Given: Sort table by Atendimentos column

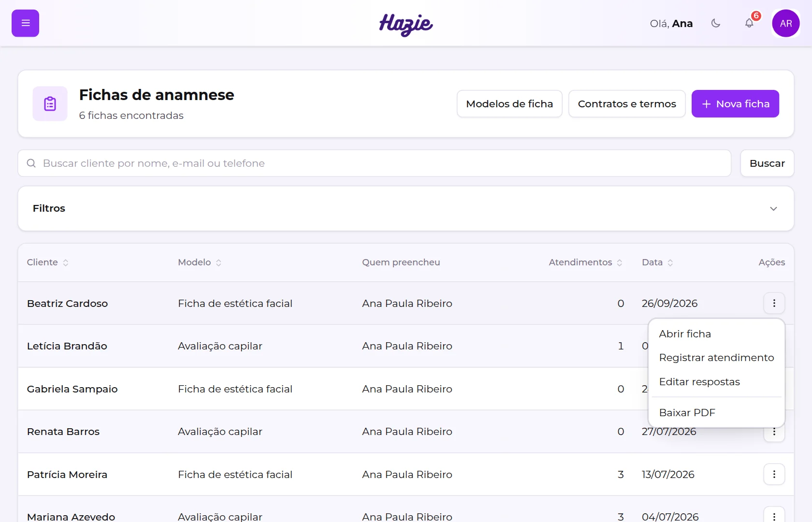Looking at the screenshot, I should pyautogui.click(x=585, y=262).
